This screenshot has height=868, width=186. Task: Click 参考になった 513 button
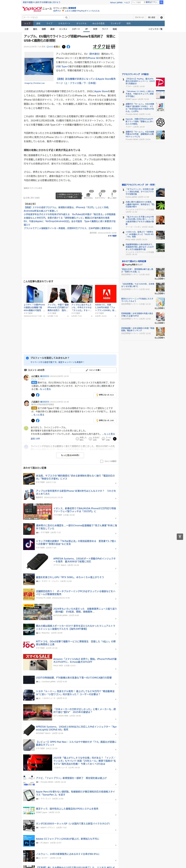[x=105, y=395]
